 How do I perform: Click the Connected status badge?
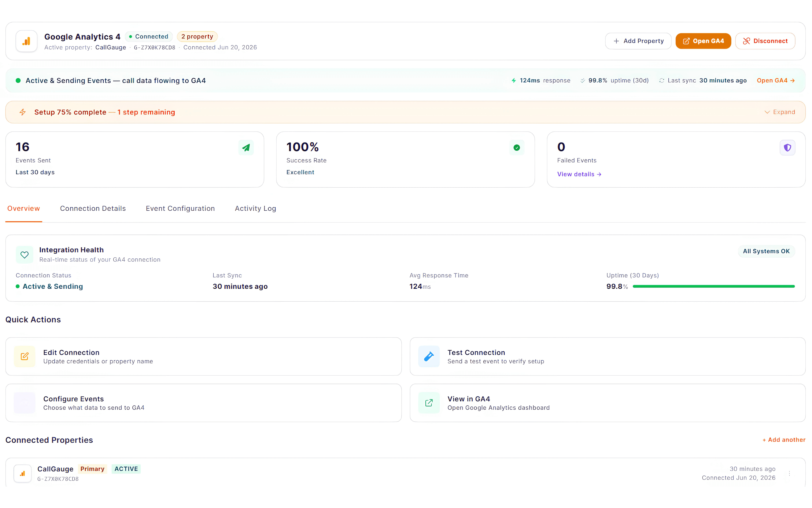pos(149,37)
